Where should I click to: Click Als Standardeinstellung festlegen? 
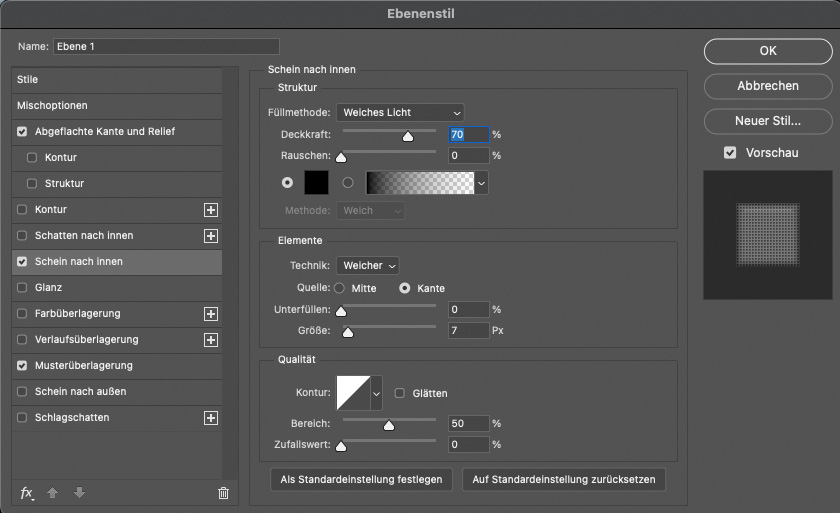[362, 479]
